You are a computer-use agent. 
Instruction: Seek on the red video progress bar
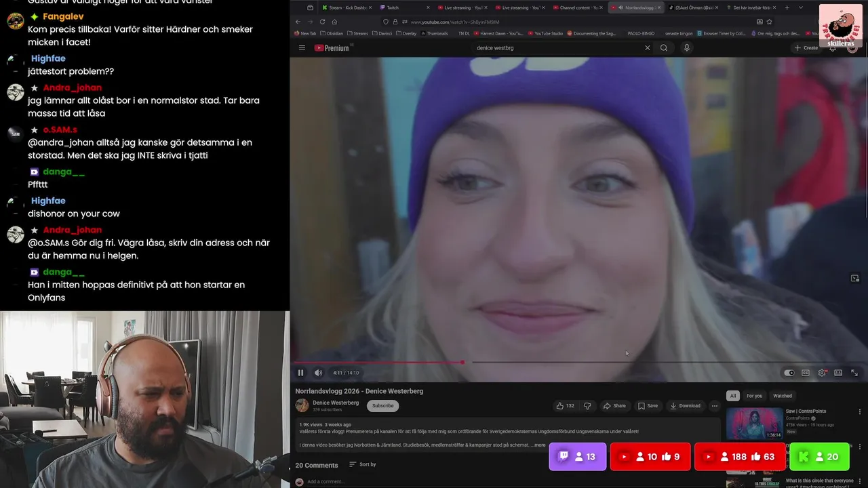tap(579, 363)
